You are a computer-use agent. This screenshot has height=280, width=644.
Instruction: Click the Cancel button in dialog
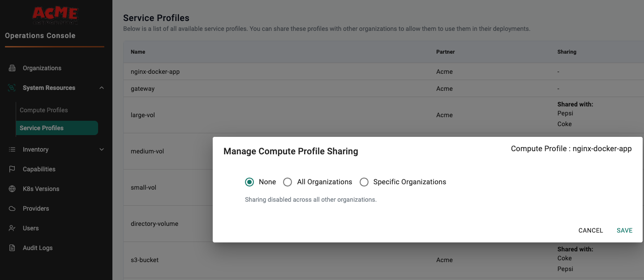[590, 230]
